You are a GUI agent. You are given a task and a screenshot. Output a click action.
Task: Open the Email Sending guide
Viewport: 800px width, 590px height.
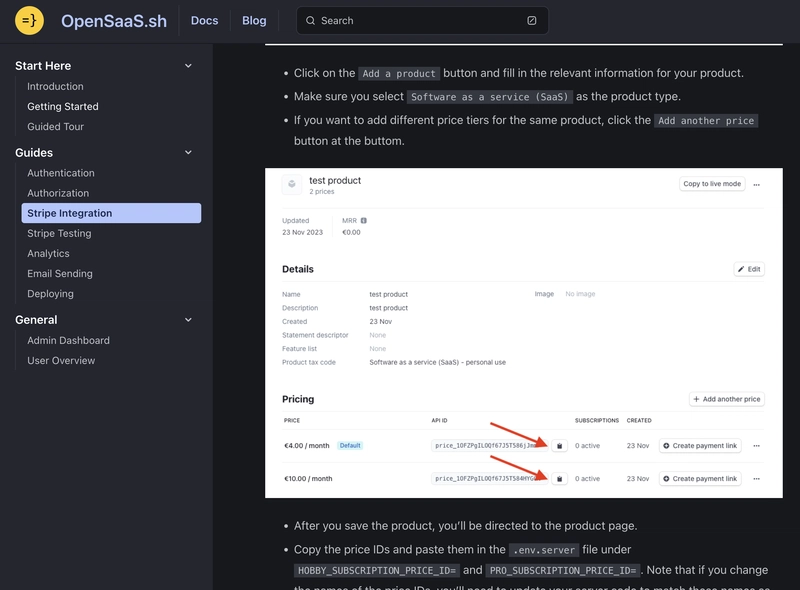(x=60, y=274)
